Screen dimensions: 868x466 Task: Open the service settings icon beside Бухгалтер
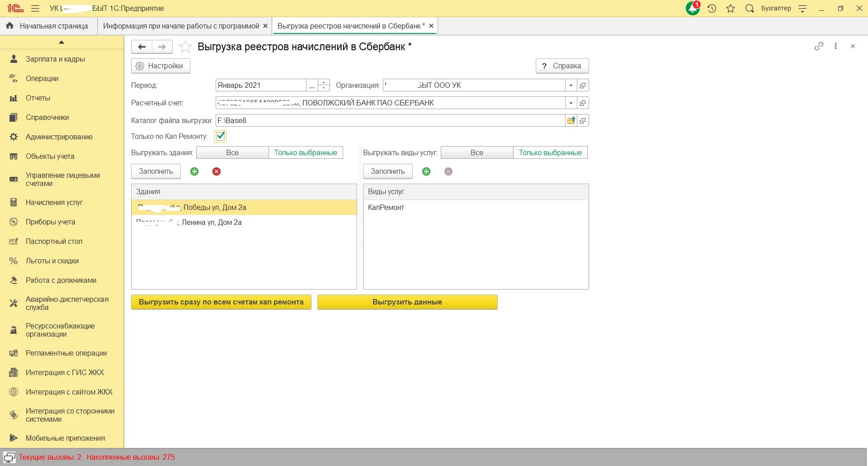point(802,8)
